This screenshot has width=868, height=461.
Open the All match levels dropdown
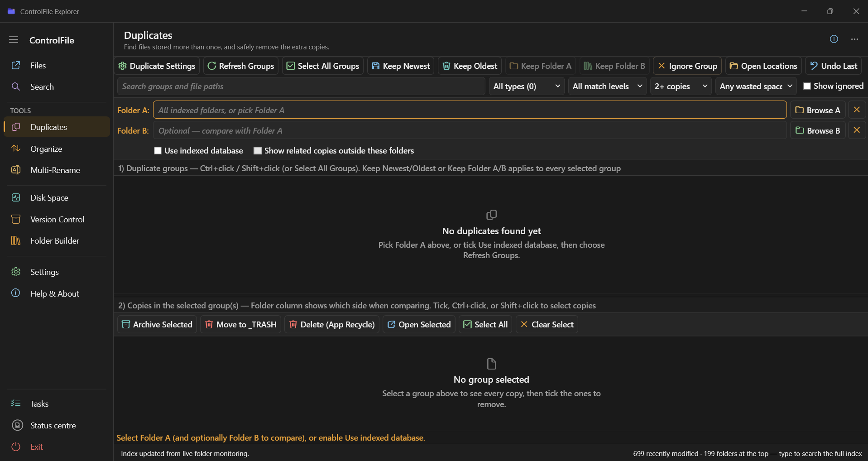click(x=607, y=86)
